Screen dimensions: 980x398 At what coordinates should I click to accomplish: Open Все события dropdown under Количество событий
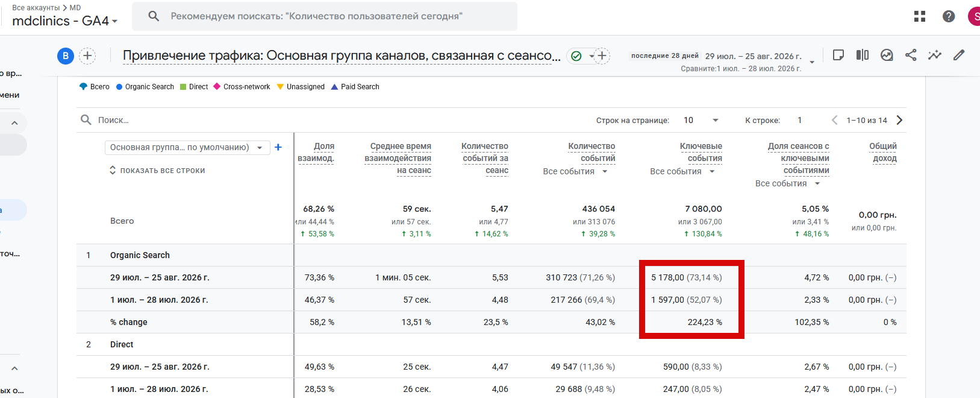click(575, 171)
